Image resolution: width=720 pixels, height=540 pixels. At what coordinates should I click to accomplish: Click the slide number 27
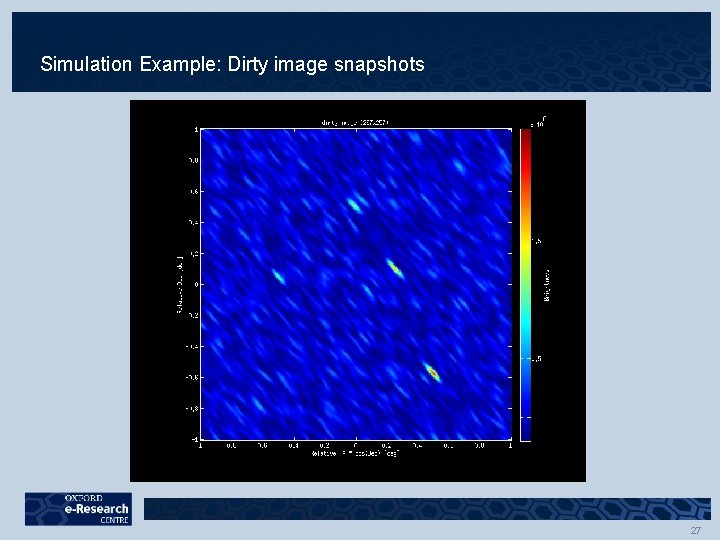(695, 530)
